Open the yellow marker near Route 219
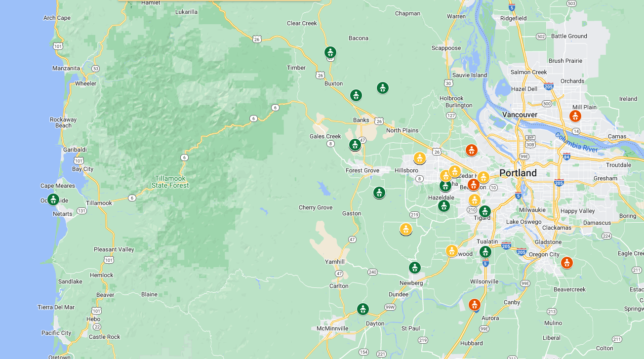The width and height of the screenshot is (644, 359). pos(405,229)
